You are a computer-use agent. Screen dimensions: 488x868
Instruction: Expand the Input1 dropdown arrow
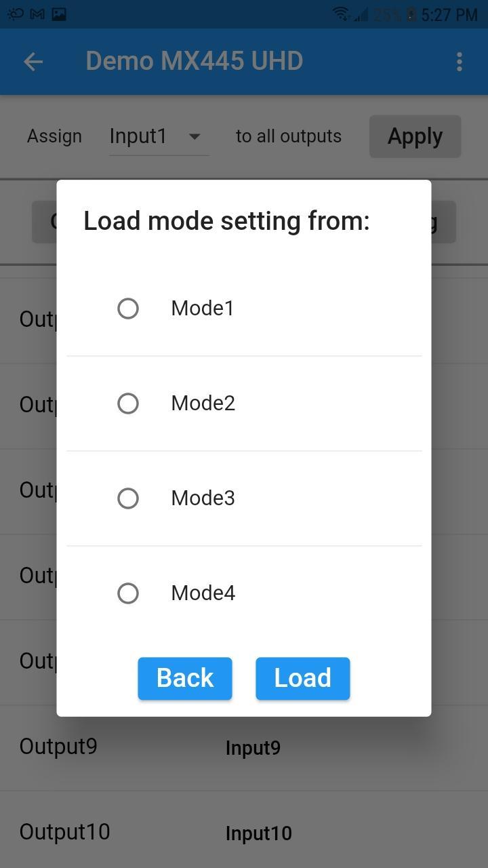(195, 136)
